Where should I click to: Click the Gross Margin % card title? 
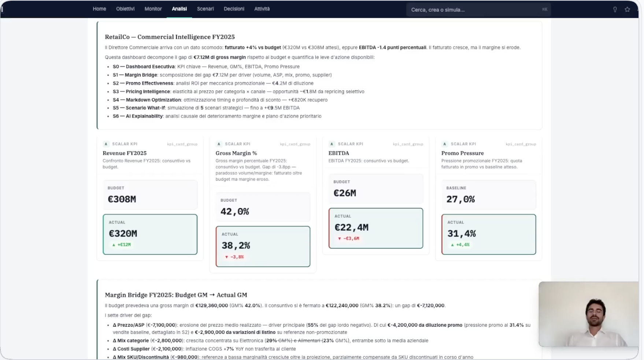(x=236, y=153)
